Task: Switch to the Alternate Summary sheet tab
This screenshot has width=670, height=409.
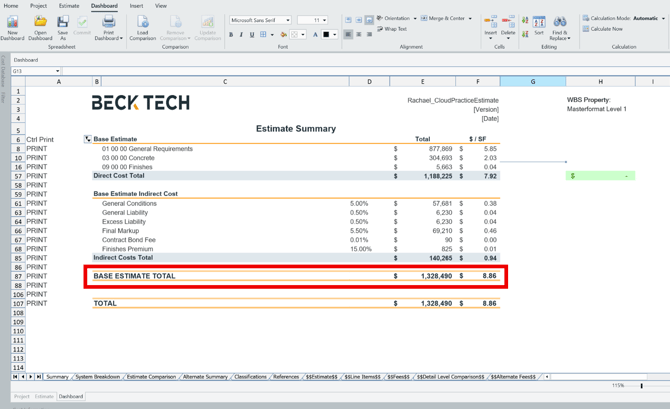Action: [x=205, y=377]
